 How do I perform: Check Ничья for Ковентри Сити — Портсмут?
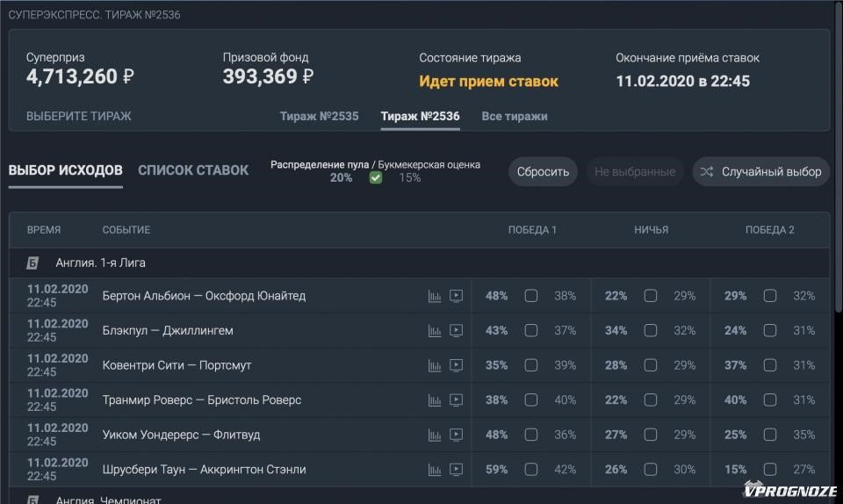click(651, 365)
